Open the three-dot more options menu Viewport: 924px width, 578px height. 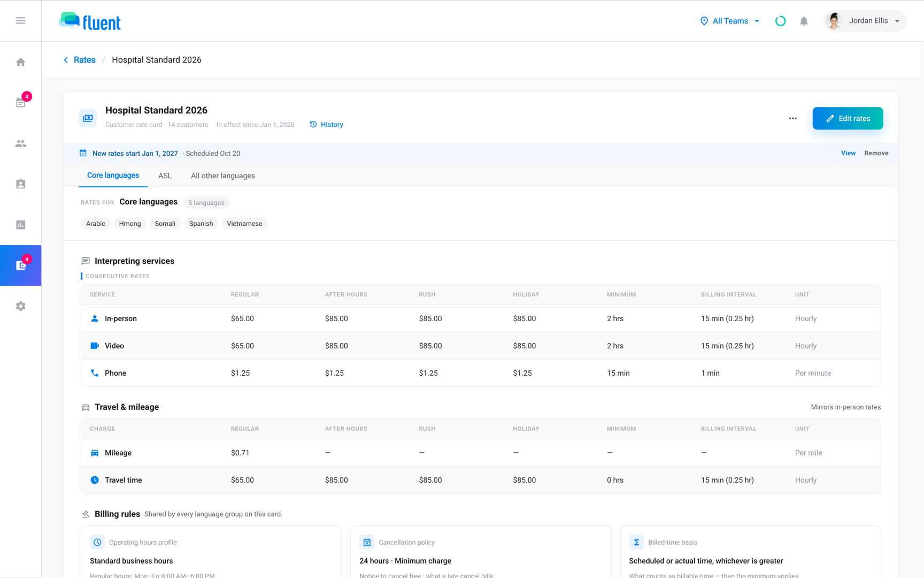(x=793, y=118)
